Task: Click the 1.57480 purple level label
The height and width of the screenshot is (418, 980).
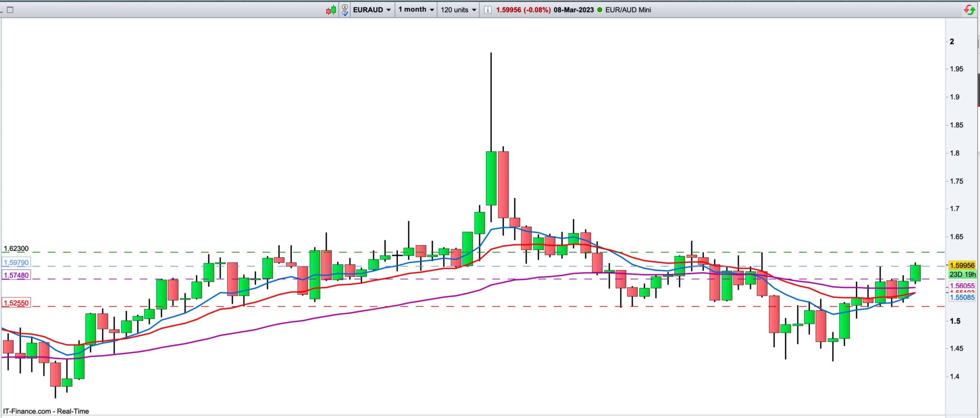Action: 16,275
